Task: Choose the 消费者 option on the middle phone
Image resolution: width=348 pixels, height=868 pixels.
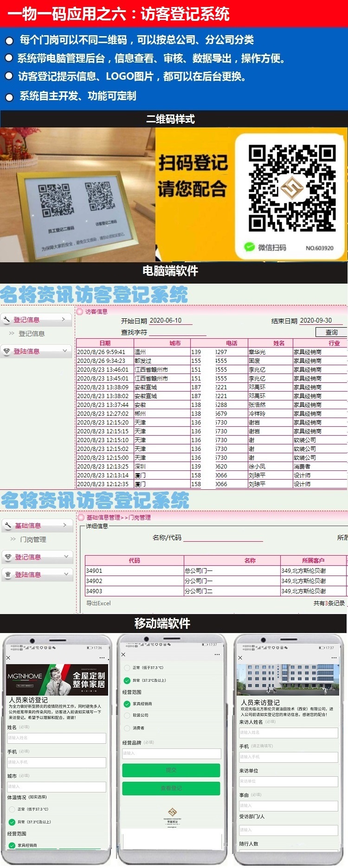Action: pyautogui.click(x=127, y=728)
